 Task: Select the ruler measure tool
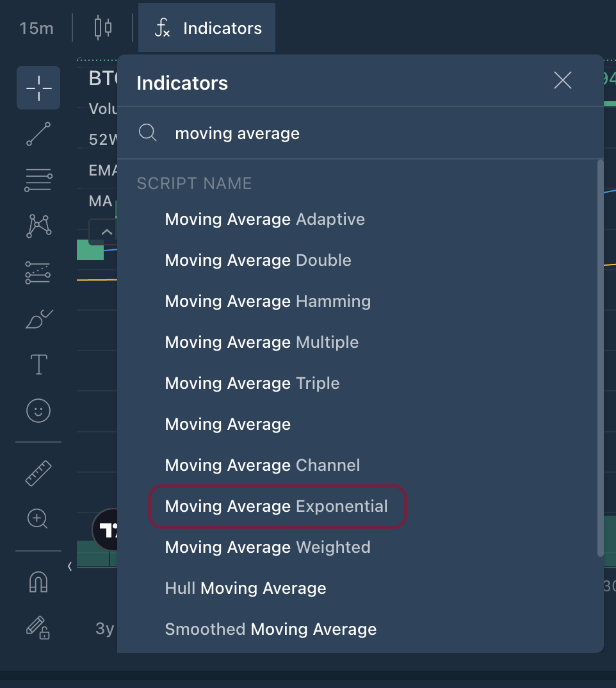click(x=38, y=473)
